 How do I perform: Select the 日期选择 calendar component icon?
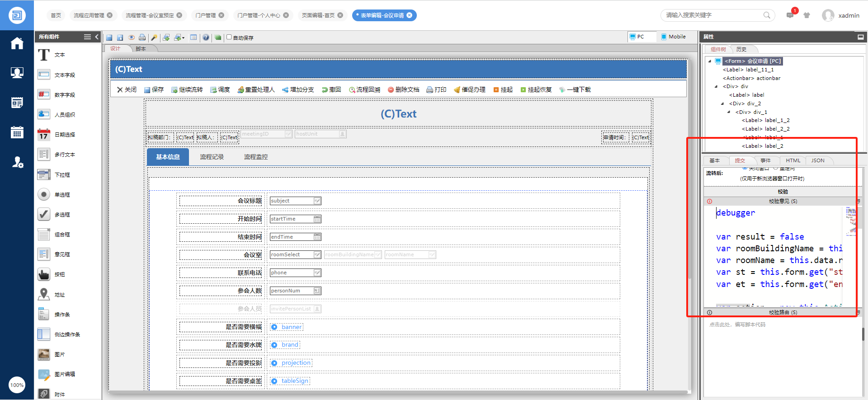(x=44, y=135)
